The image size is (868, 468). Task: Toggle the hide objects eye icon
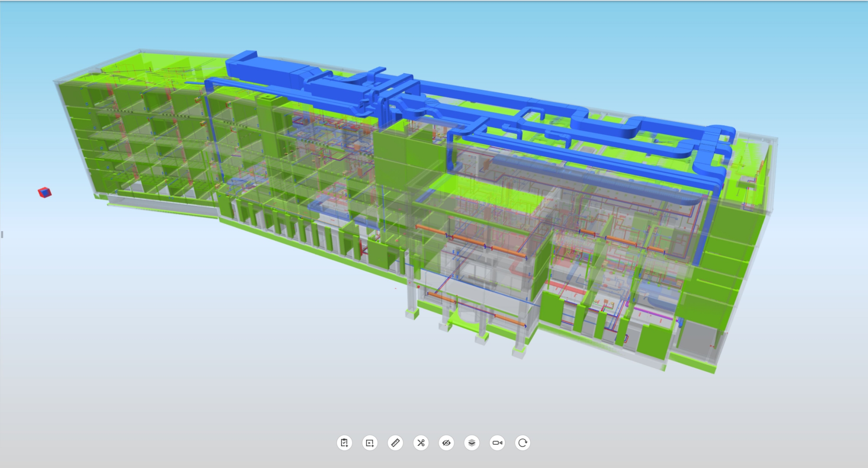tap(446, 443)
